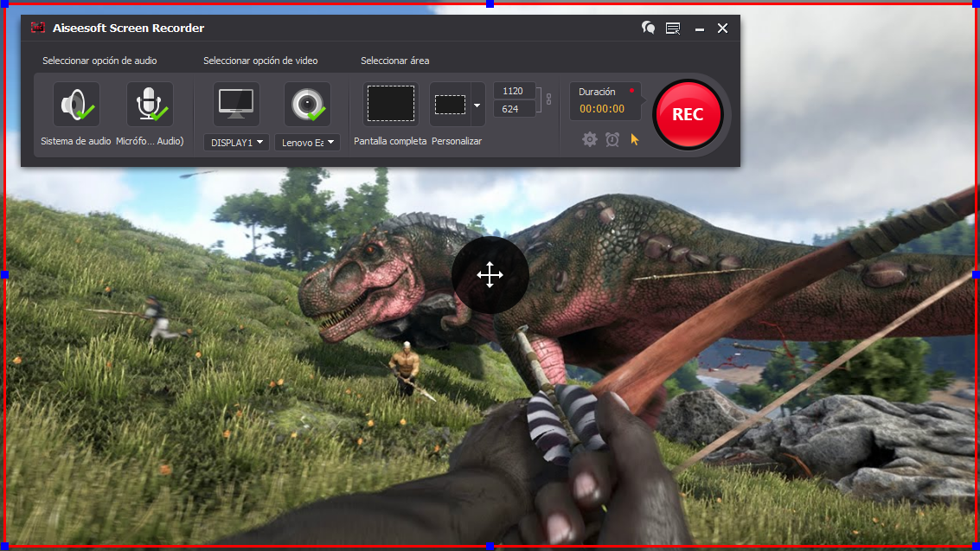Select the monitor display video option
The width and height of the screenshot is (980, 551).
click(x=235, y=105)
